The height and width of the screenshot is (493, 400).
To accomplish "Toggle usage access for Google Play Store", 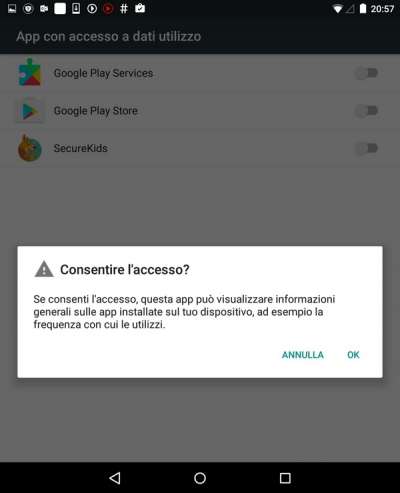I will click(366, 110).
